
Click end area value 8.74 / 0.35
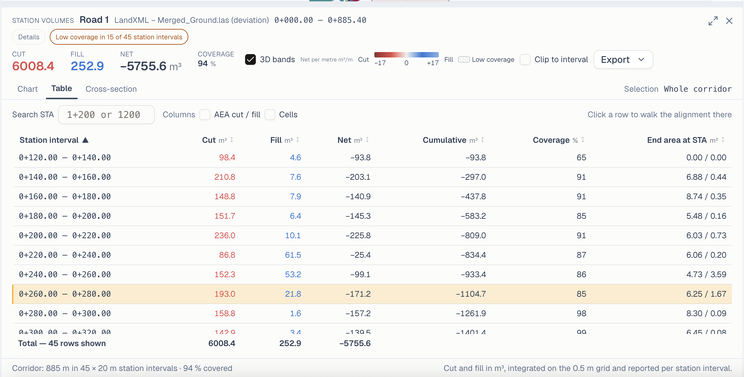point(706,196)
